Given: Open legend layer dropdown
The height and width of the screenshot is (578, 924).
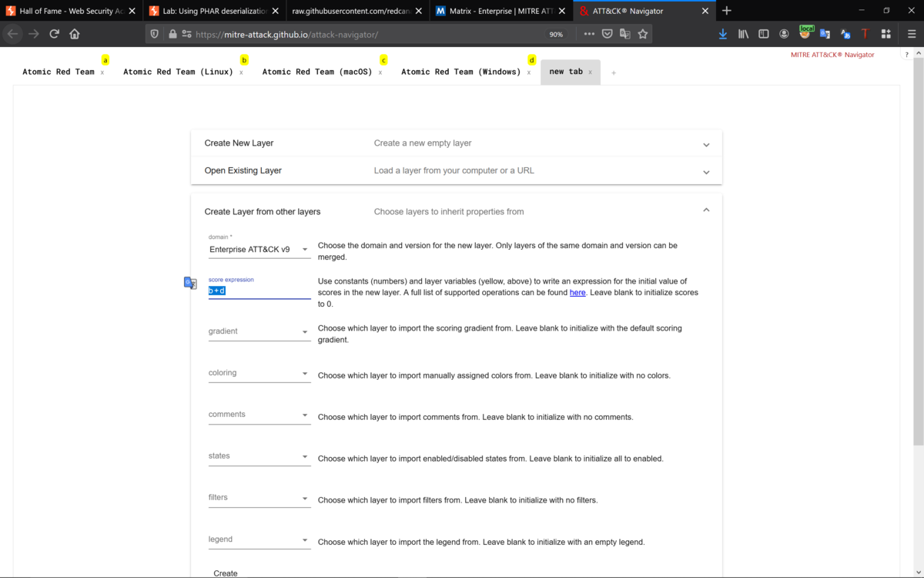Looking at the screenshot, I should [x=259, y=539].
